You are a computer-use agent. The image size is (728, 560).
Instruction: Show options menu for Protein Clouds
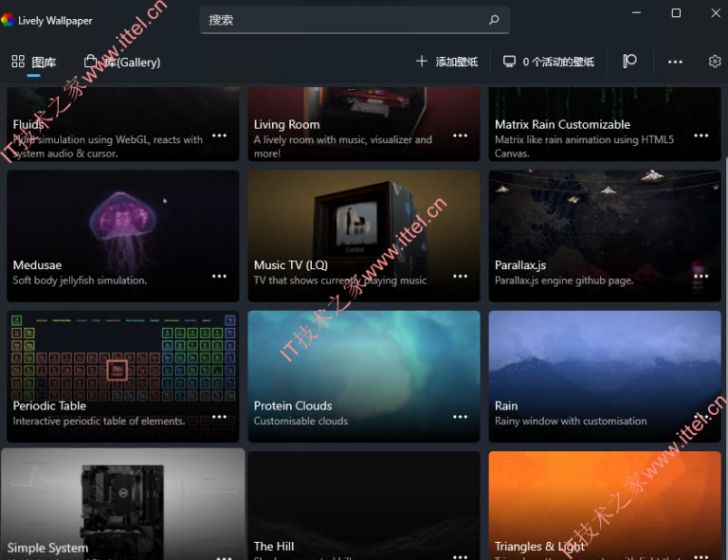(x=461, y=417)
